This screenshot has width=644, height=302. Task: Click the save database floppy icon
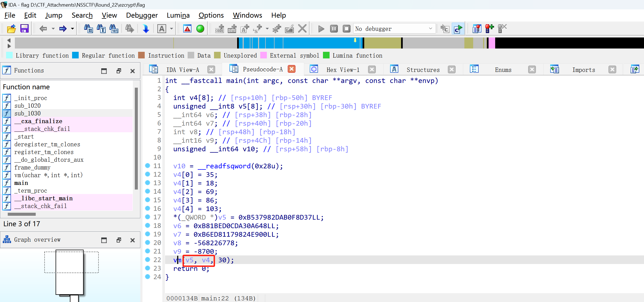coord(24,29)
